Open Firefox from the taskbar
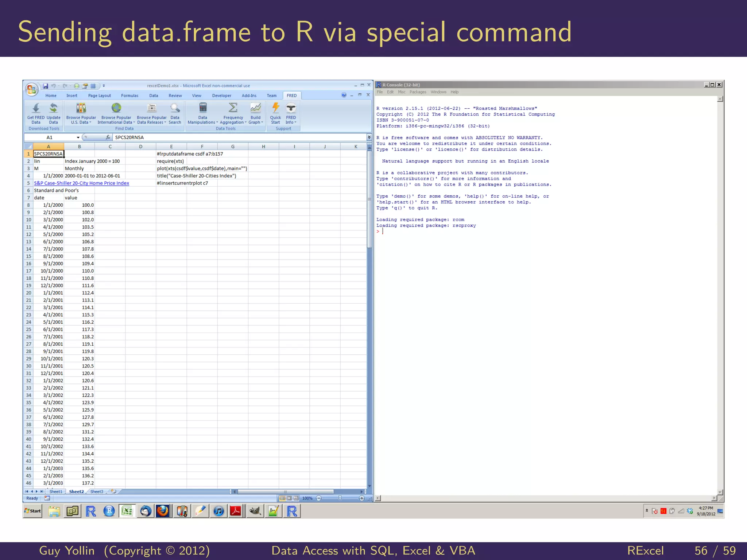747x560 pixels. pyautogui.click(x=163, y=511)
